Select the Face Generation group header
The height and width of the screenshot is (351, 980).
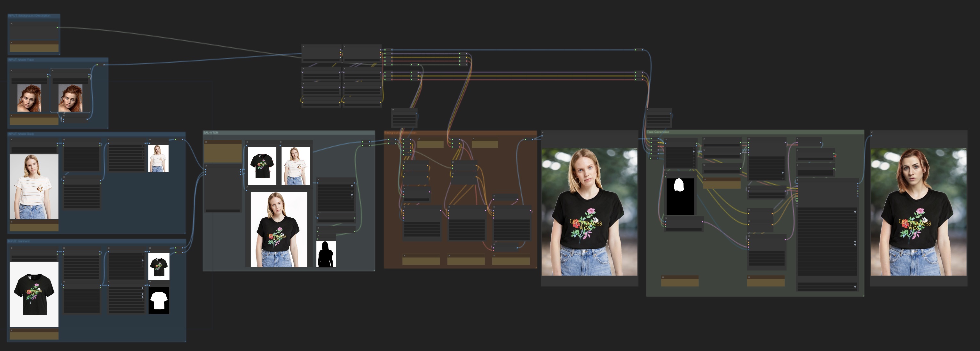coord(658,132)
